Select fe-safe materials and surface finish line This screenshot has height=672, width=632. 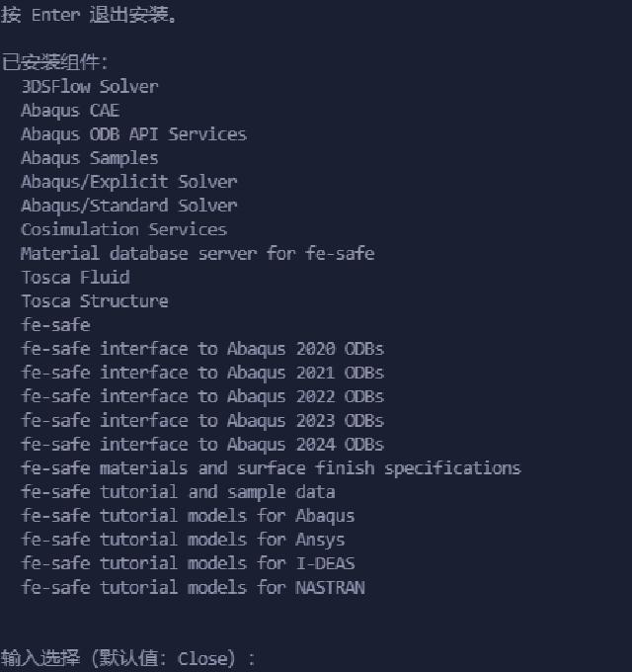[271, 468]
